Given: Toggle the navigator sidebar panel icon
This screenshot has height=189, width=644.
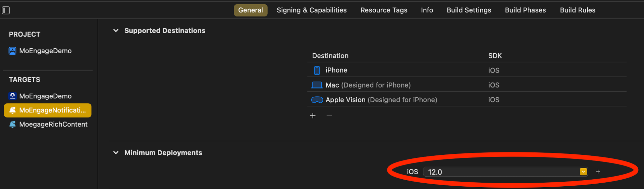Looking at the screenshot, I should pos(6,10).
